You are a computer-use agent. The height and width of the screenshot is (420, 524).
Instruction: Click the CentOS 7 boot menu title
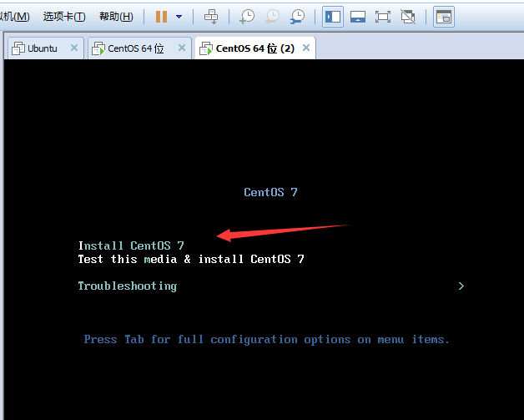click(x=270, y=192)
